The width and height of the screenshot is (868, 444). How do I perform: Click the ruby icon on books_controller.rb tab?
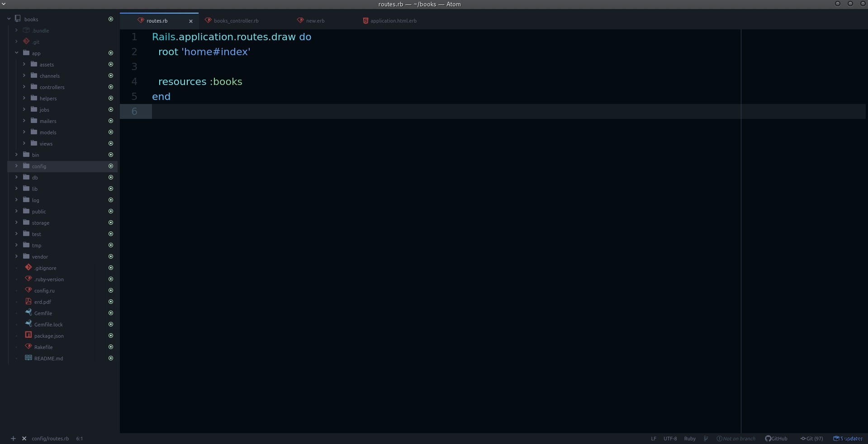208,21
